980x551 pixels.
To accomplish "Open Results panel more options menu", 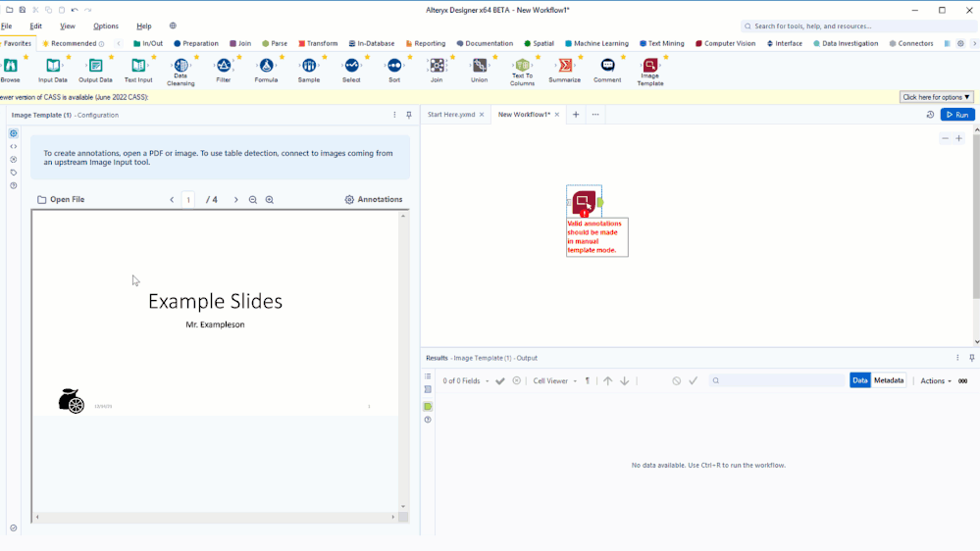I will pos(957,358).
